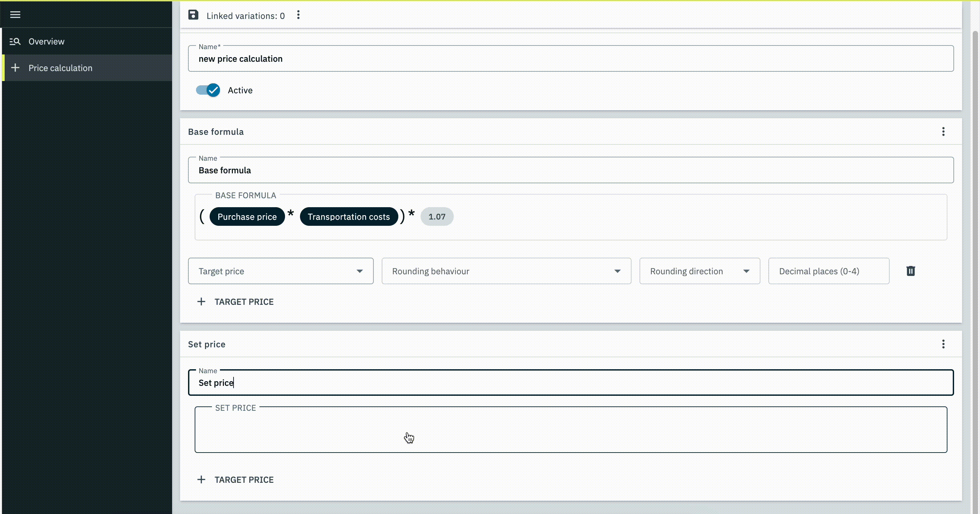Toggle the Active switch off
Viewport: 980px width, 514px height.
point(208,90)
